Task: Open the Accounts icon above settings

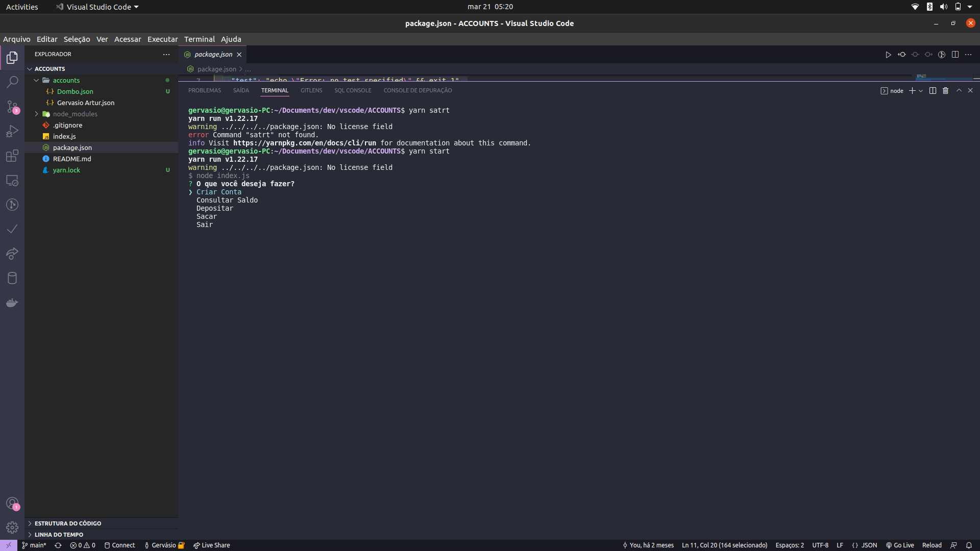Action: [x=12, y=503]
